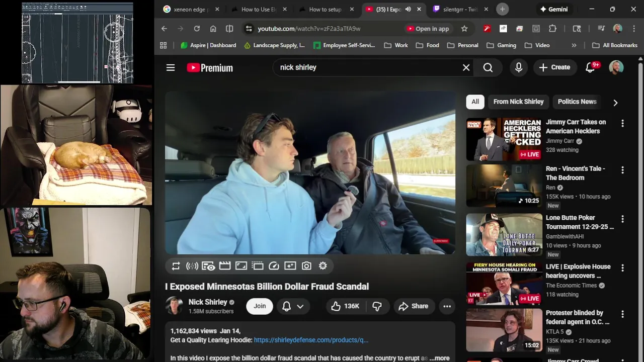Open options for Jimmy Carr Takes on video
Screen dimensions: 644x362
point(622,123)
